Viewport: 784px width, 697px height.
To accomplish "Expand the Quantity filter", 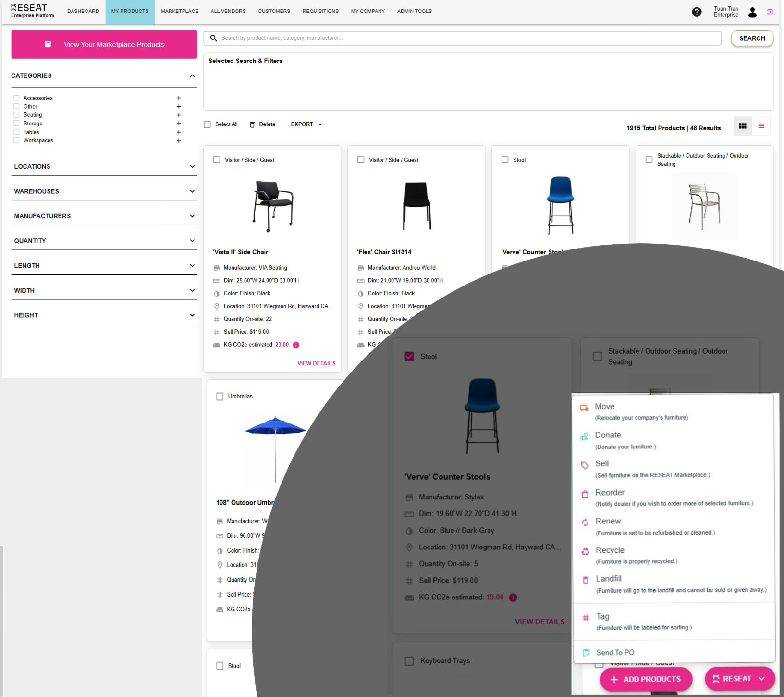I will (192, 241).
